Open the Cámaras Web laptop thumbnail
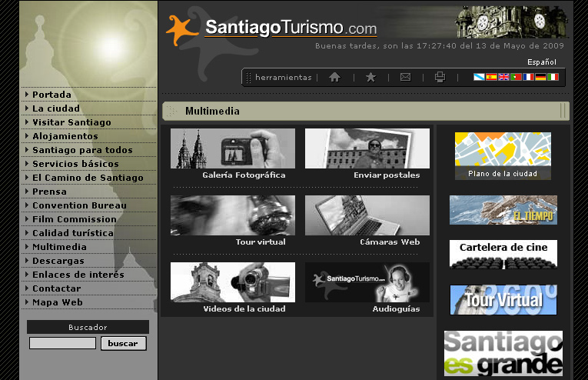 point(367,215)
